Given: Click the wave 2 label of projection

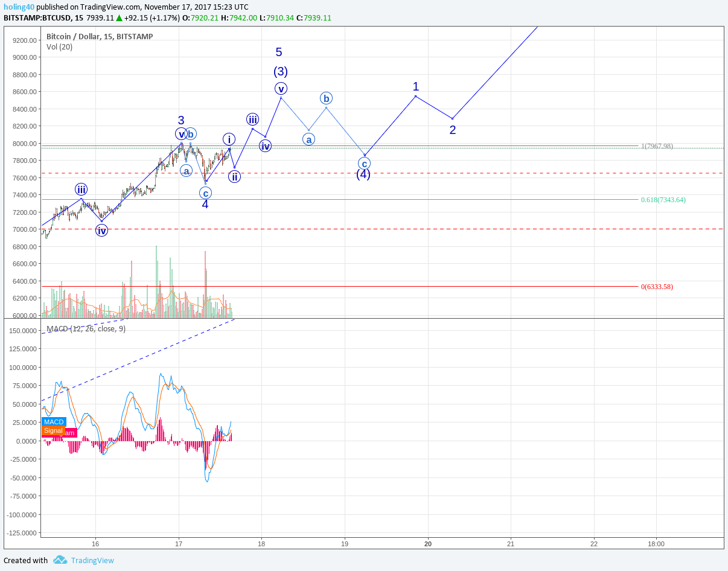Looking at the screenshot, I should [x=453, y=130].
